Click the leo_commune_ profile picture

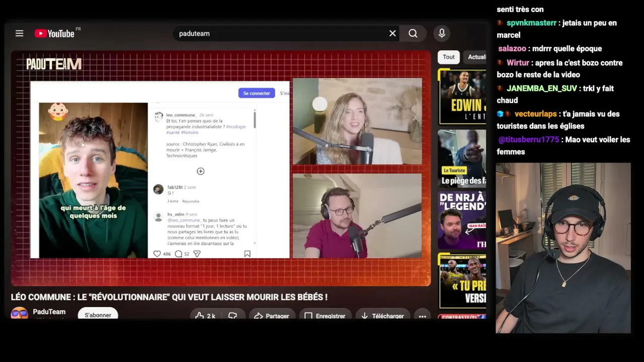click(158, 117)
